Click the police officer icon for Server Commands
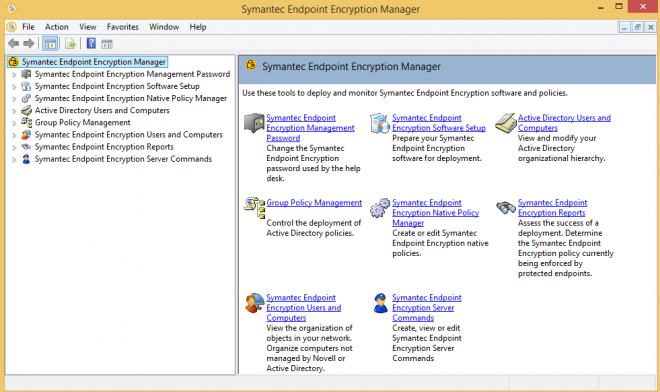Image resolution: width=660 pixels, height=392 pixels. click(381, 303)
